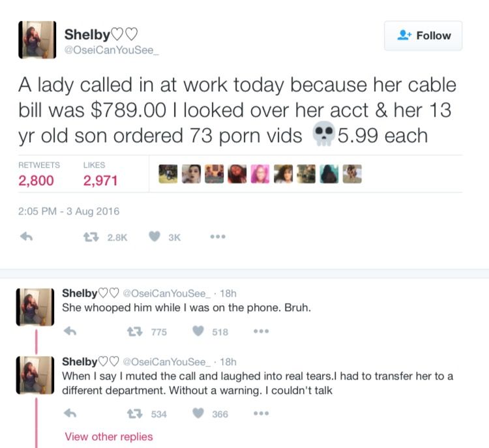Open more options on the main tweet
Image resolution: width=489 pixels, height=448 pixels.
pos(218,238)
